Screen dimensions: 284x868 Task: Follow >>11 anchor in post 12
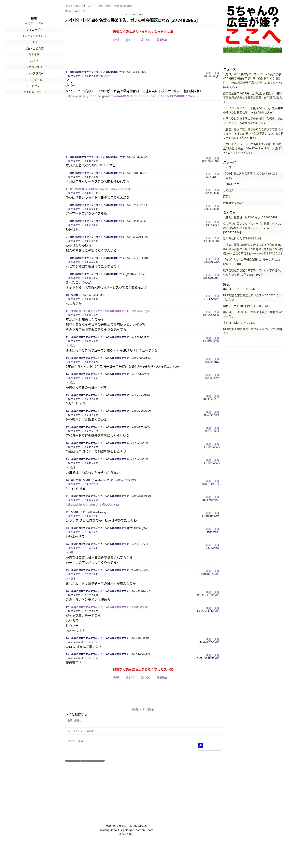[x=70, y=345]
